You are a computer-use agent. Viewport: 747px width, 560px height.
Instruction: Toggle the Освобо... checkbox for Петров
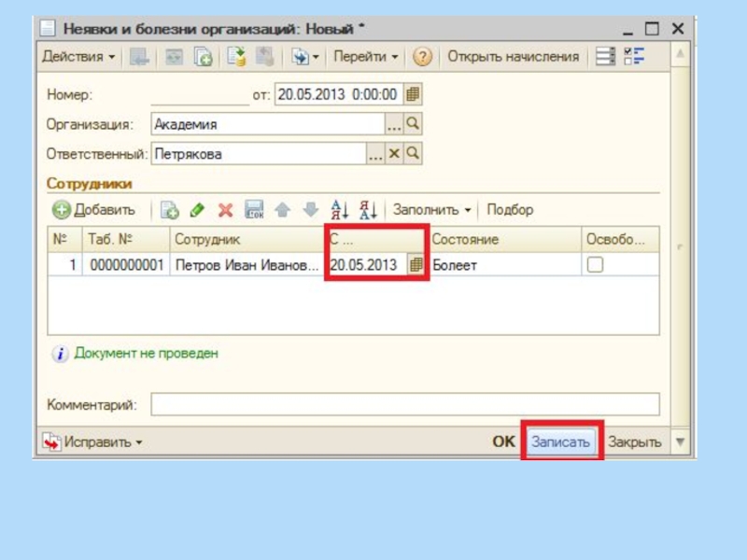click(x=595, y=265)
